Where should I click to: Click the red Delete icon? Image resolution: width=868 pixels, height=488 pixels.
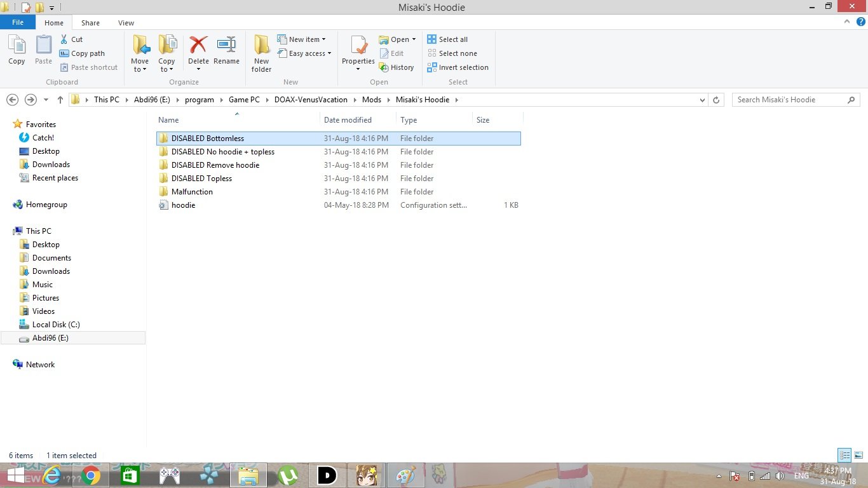click(x=198, y=44)
